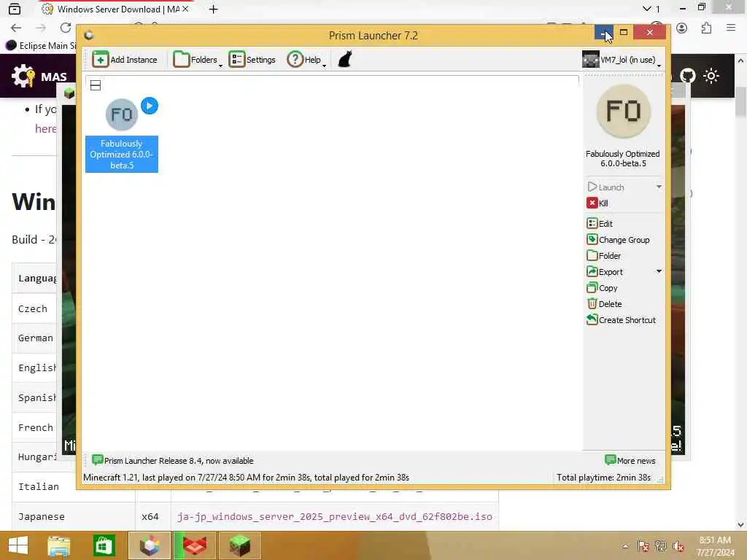Open the VM7_lol account dropdown
Screen dimensions: 747x560
click(622, 60)
